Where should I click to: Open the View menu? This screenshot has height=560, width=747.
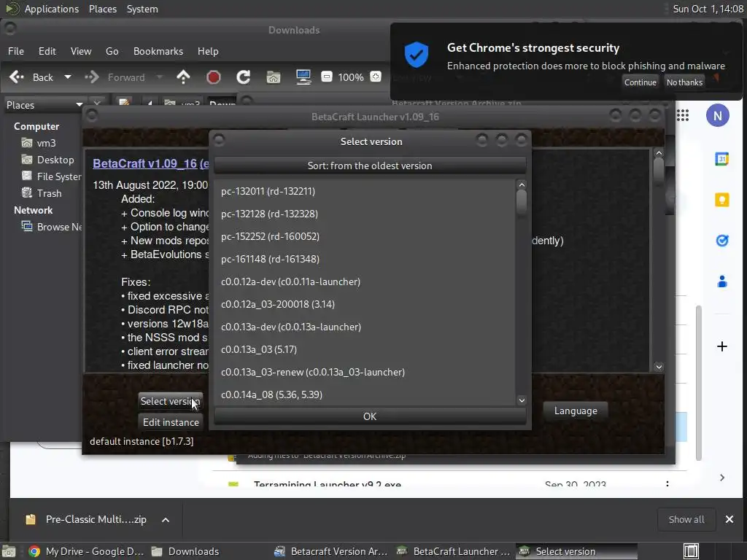[x=81, y=51]
